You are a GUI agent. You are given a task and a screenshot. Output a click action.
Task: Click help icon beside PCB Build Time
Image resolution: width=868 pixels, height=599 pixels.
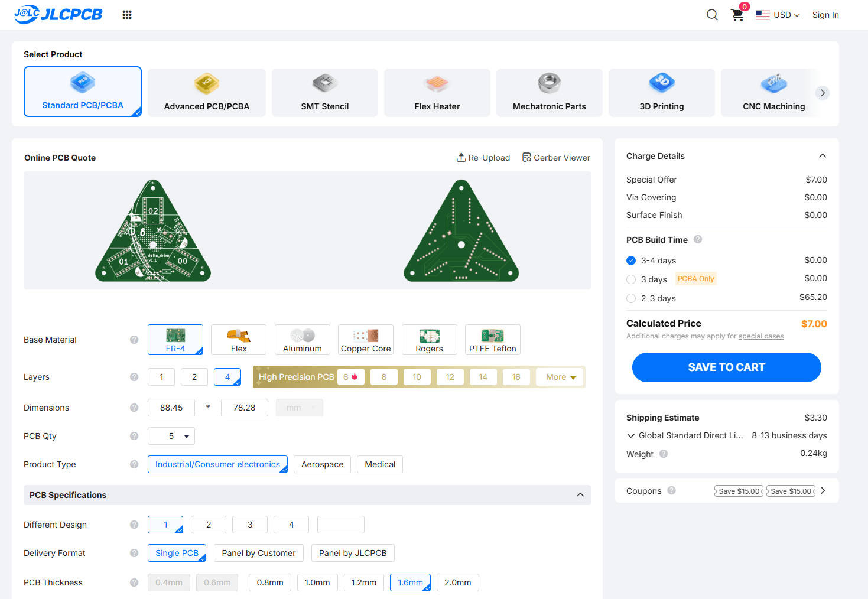coord(698,239)
